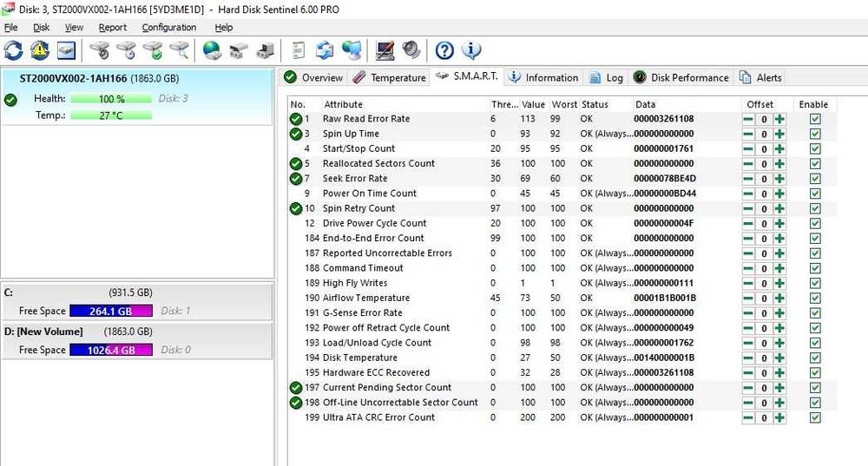Select the D: [New Volume] partition entry

(x=137, y=341)
